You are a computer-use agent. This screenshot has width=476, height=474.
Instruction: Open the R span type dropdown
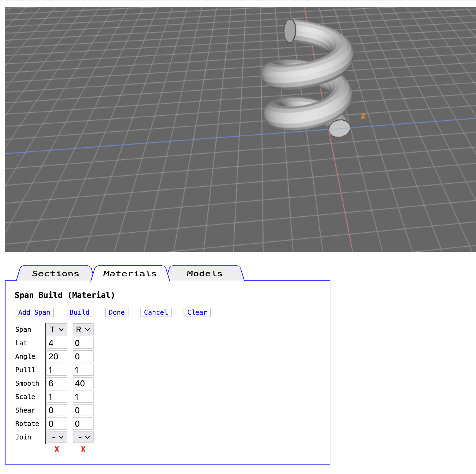coord(83,329)
